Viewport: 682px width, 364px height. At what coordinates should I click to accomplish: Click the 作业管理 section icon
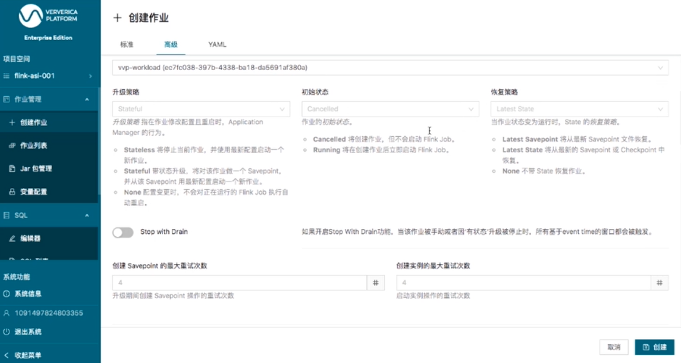point(7,99)
